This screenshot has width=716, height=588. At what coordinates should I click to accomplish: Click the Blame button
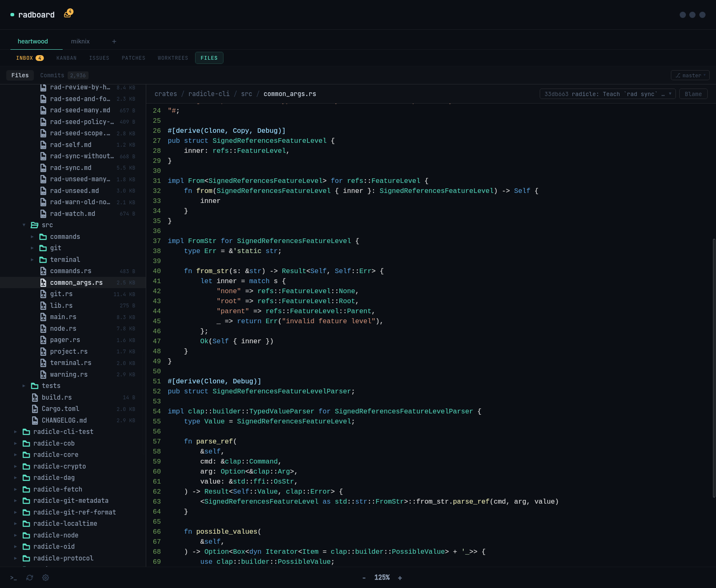(693, 94)
